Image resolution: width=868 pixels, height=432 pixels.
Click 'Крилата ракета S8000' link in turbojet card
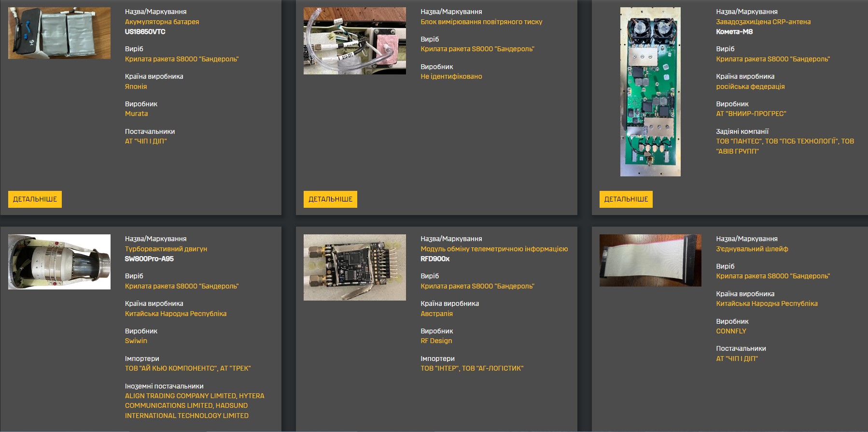pyautogui.click(x=182, y=286)
